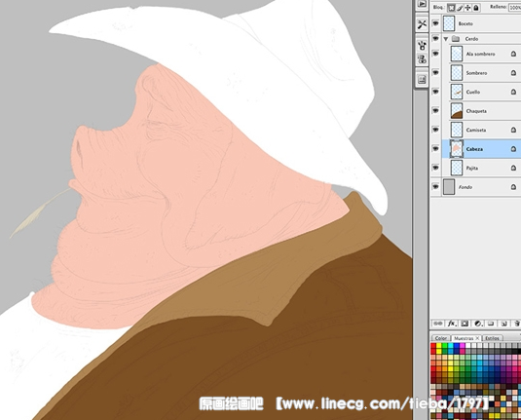Image resolution: width=521 pixels, height=420 pixels.
Task: Hide the Sombrero layer
Action: click(435, 72)
